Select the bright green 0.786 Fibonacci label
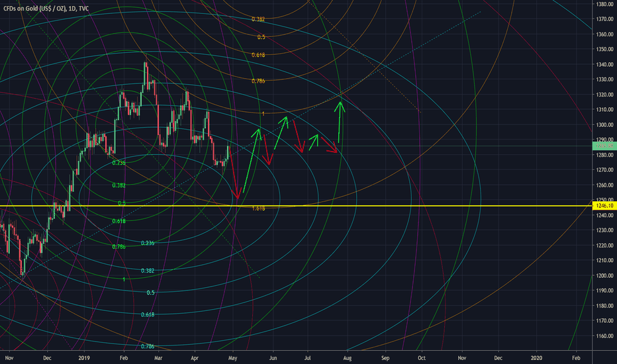This screenshot has height=364, width=617. [119, 247]
